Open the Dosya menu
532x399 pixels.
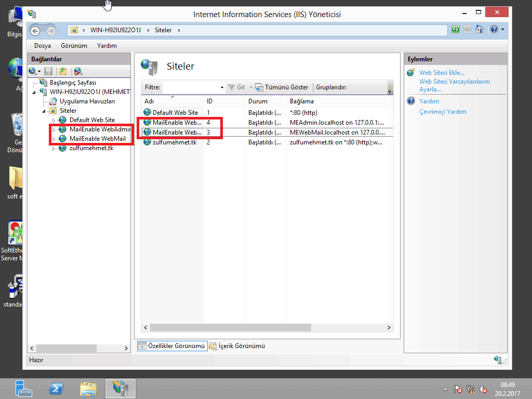coord(42,46)
